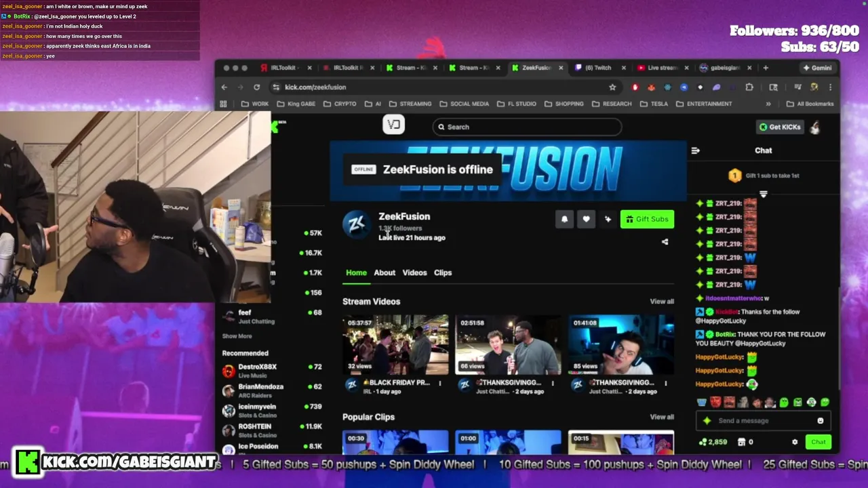Image resolution: width=868 pixels, height=488 pixels.
Task: Open options for the BLACK FRIDAY video
Action: 439,383
